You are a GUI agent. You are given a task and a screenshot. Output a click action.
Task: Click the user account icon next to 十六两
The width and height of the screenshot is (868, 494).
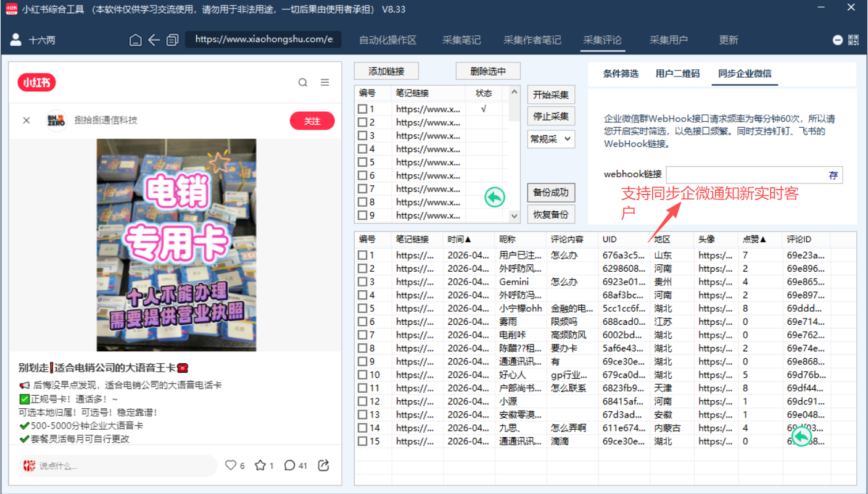16,40
